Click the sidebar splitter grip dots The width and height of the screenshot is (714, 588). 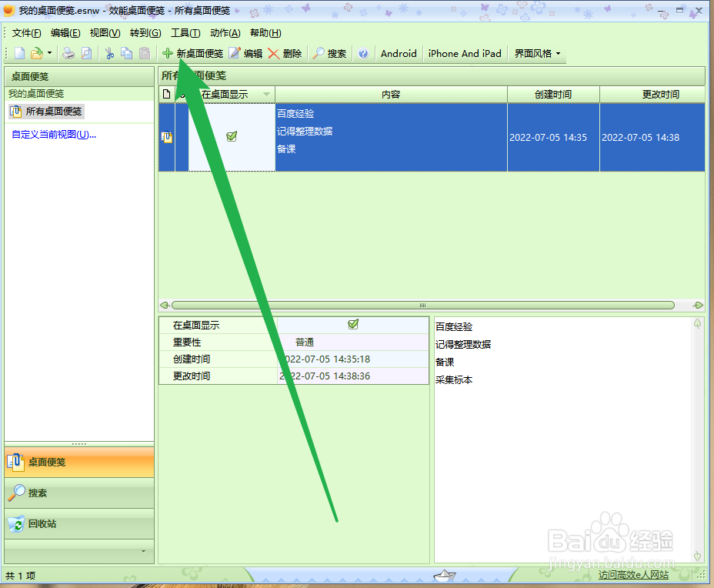click(79, 443)
